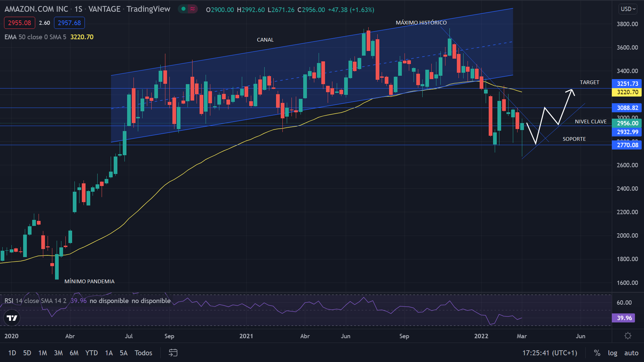The image size is (644, 362).
Task: Select the 6M time range
Action: click(74, 353)
